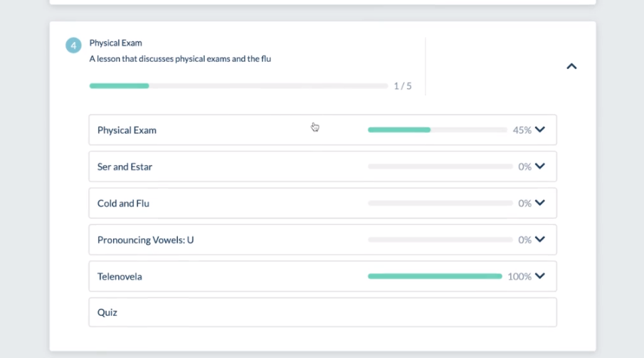
Task: Click the overall 1/5 lesson progress bar
Action: click(x=238, y=86)
